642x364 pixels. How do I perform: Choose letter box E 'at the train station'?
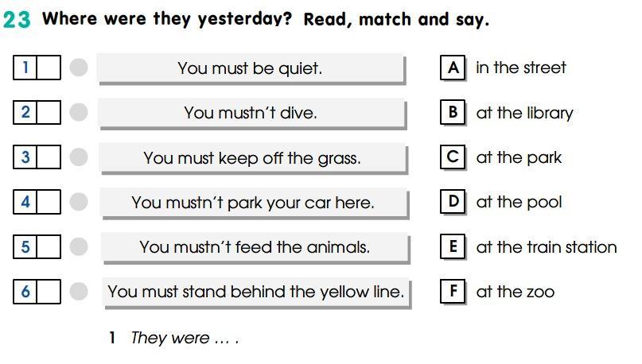[x=453, y=246]
